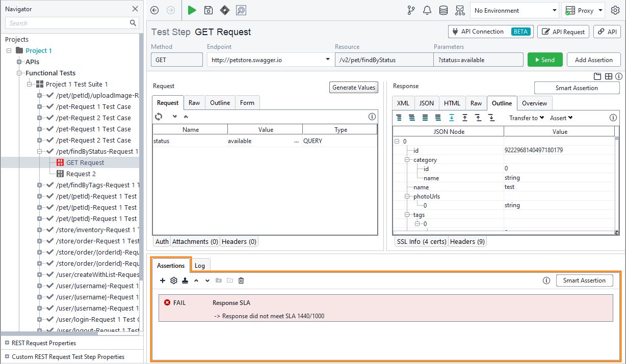Click the notifications bell icon

pyautogui.click(x=427, y=10)
